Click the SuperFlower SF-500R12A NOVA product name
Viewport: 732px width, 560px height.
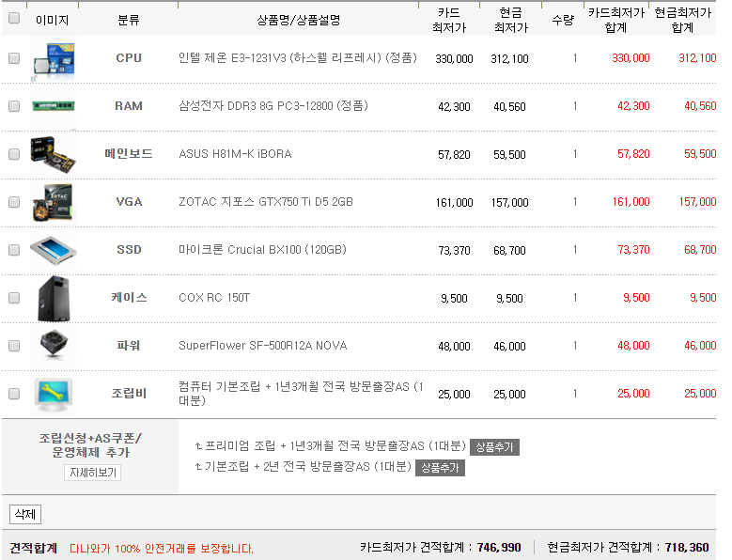tap(262, 346)
